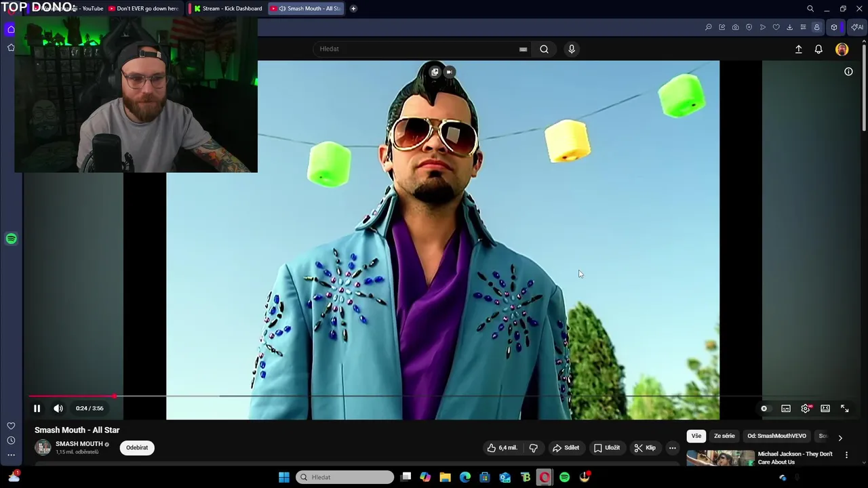The width and height of the screenshot is (868, 488).
Task: Open Opera ad blocker shield icon
Action: click(x=749, y=27)
